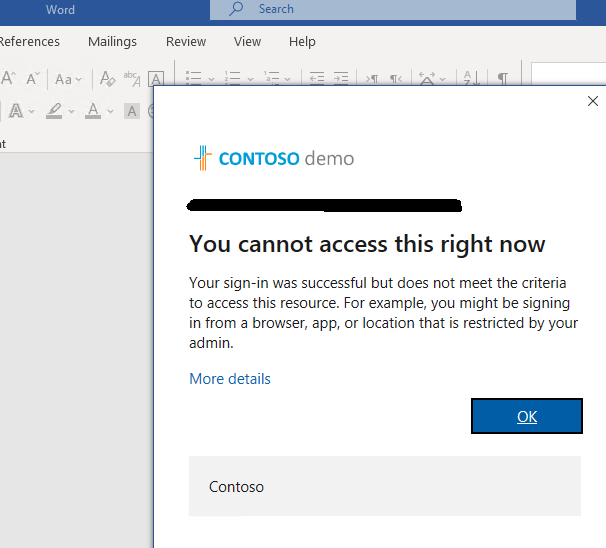Set Left-to-Right text direction icon
Screen dimensions: 606x548
pos(372,79)
